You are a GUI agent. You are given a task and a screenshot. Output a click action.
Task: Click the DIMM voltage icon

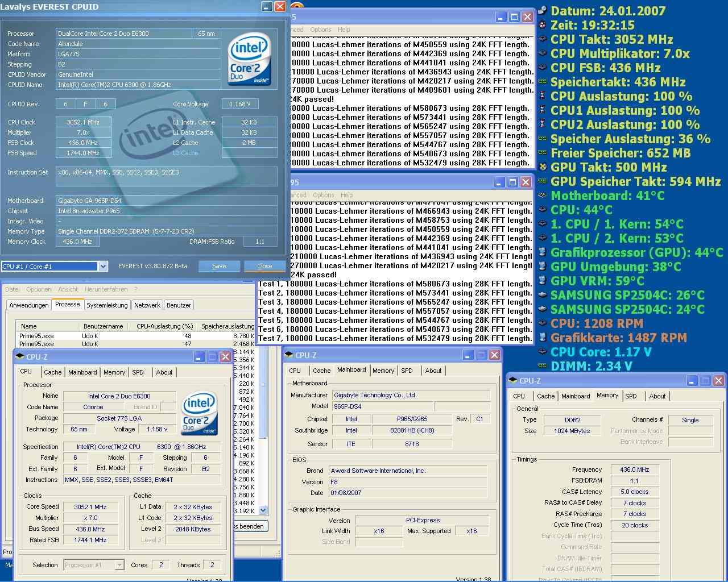[x=543, y=365]
